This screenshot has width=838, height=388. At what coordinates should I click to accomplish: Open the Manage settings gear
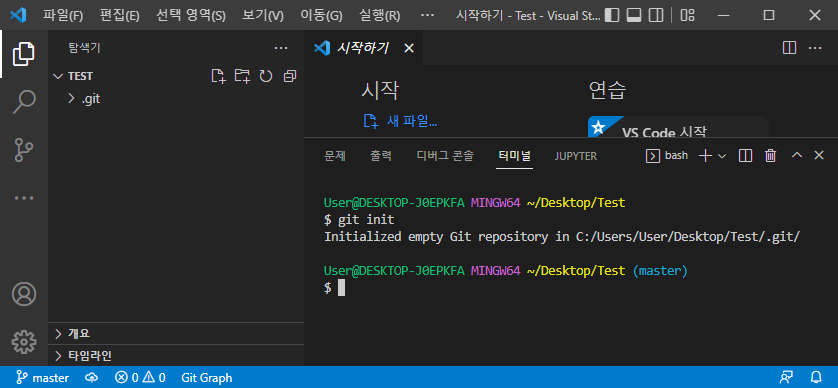[24, 342]
